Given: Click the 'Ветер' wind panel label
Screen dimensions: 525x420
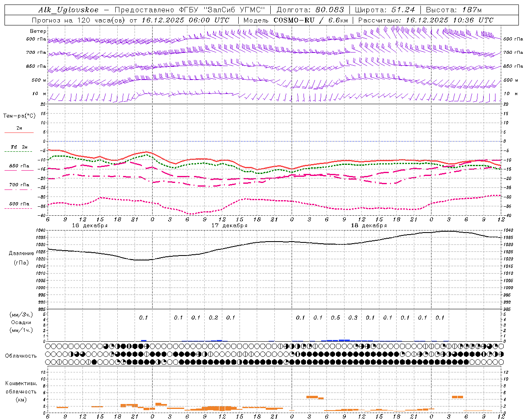Looking at the screenshot, I should point(38,31).
